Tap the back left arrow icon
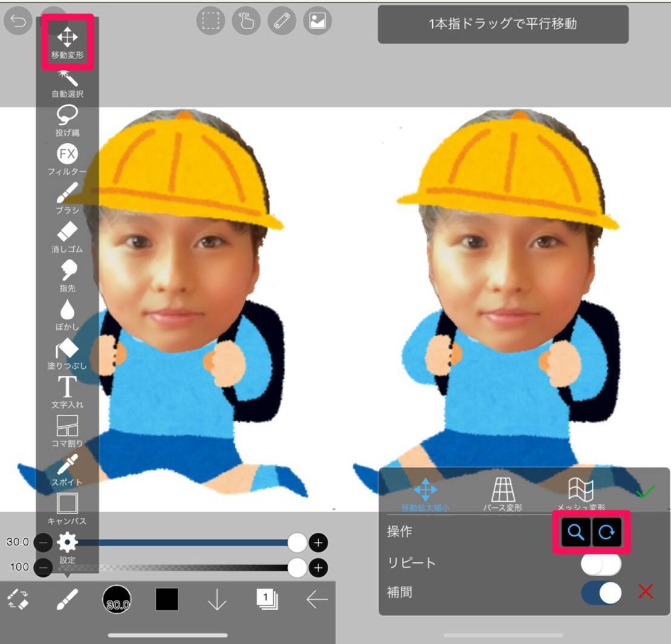 [x=317, y=599]
